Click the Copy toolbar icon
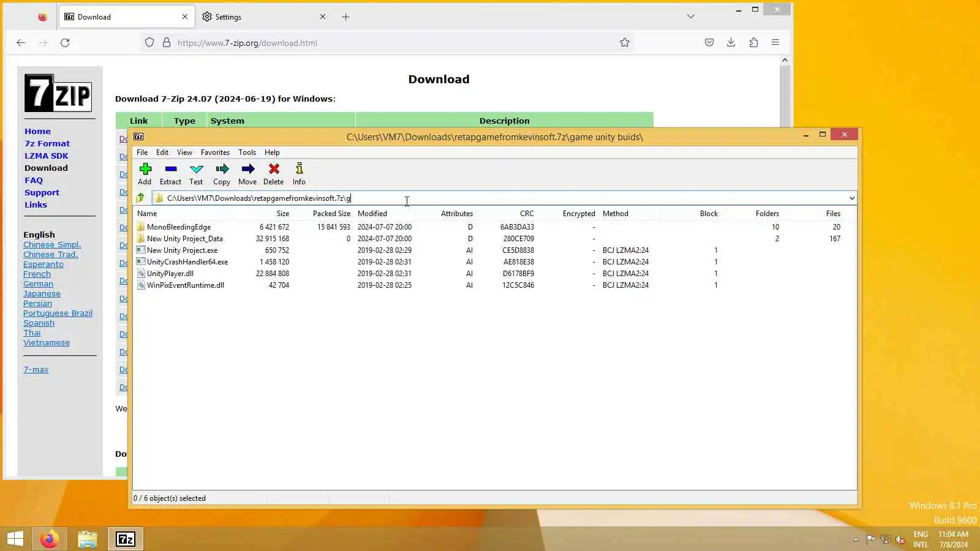This screenshot has width=980, height=551. point(222,174)
